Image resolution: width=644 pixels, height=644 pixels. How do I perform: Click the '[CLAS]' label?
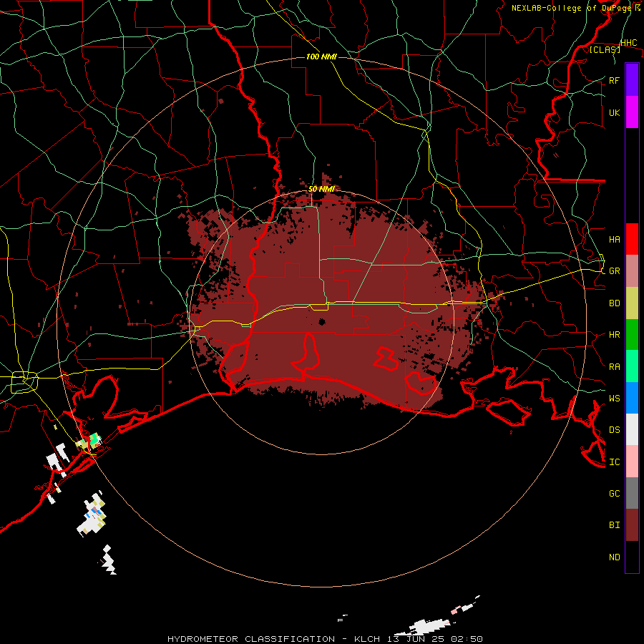(605, 49)
